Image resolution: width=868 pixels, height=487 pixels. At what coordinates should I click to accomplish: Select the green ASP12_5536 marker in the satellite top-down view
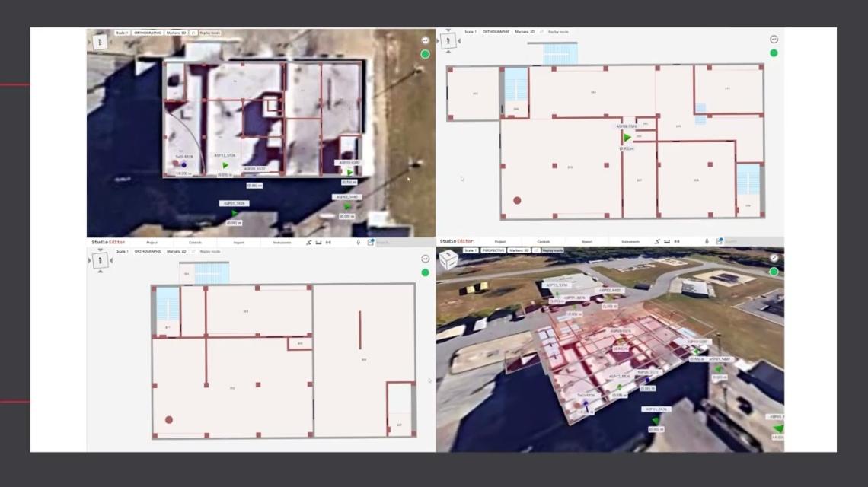[225, 164]
